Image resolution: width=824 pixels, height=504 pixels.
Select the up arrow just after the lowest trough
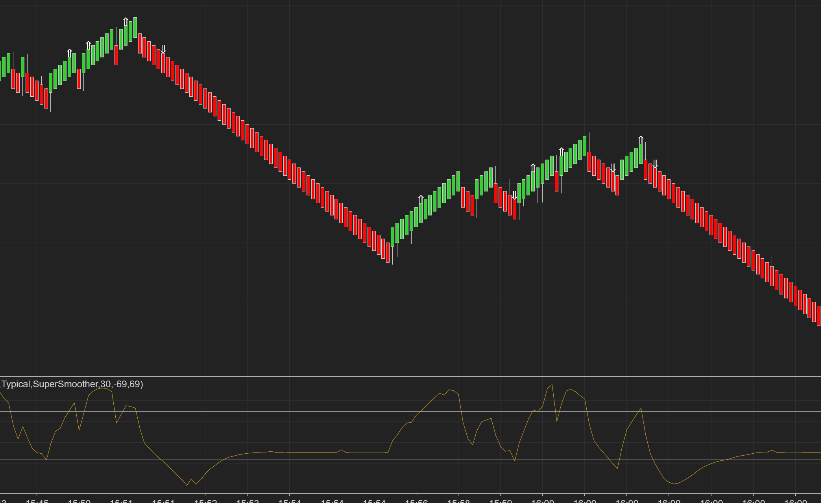point(421,199)
